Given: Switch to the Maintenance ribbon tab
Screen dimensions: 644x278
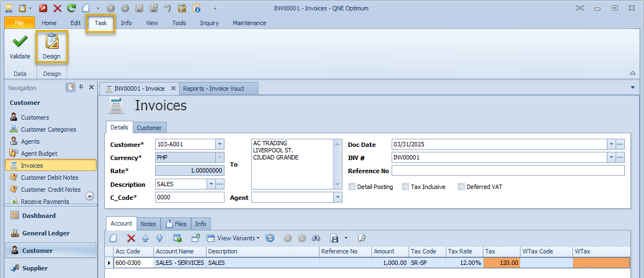Looking at the screenshot, I should click(x=249, y=23).
